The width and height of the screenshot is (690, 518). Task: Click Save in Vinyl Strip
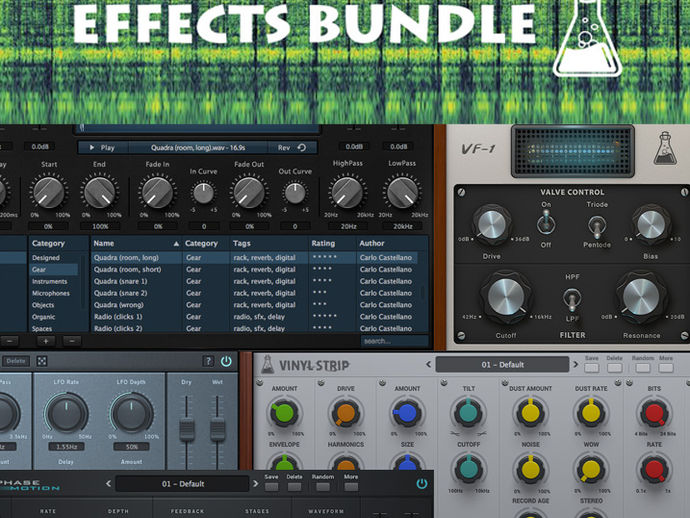(x=591, y=367)
